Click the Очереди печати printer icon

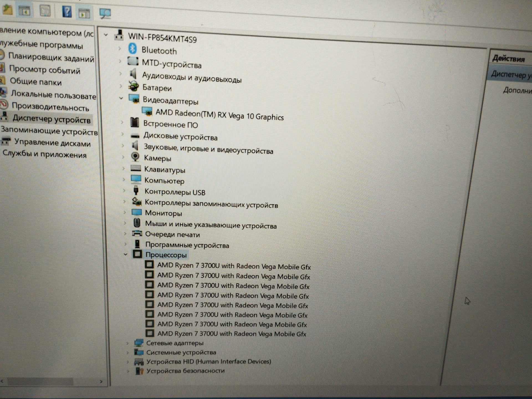137,233
